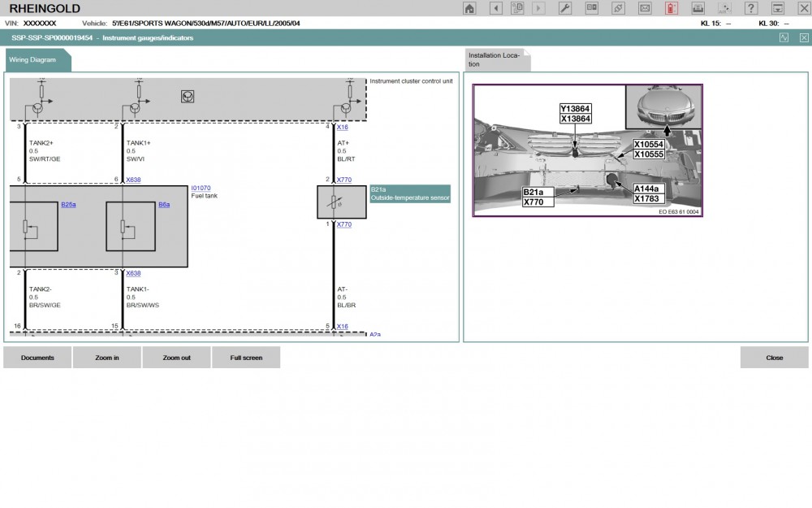Click the Zoom out button
812x508 pixels.
(x=176, y=358)
